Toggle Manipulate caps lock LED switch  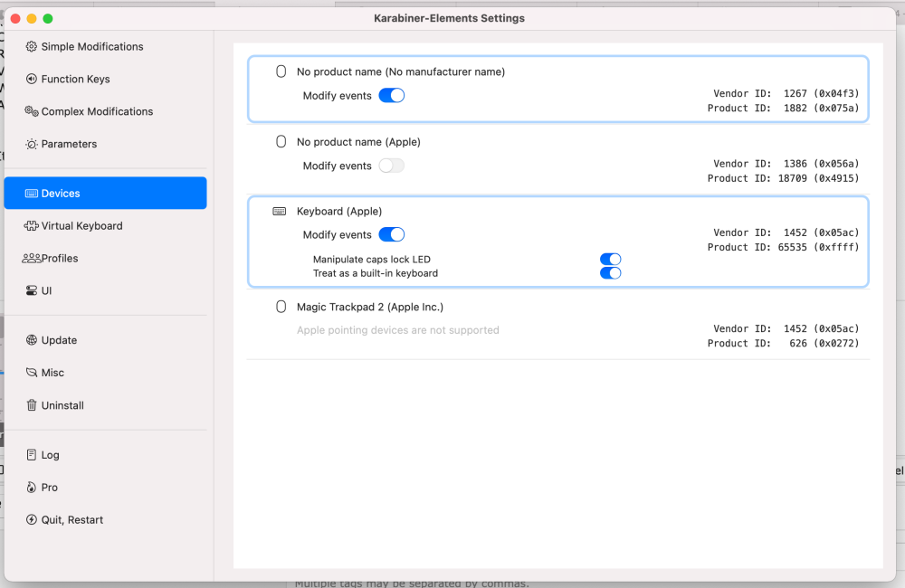pos(610,260)
